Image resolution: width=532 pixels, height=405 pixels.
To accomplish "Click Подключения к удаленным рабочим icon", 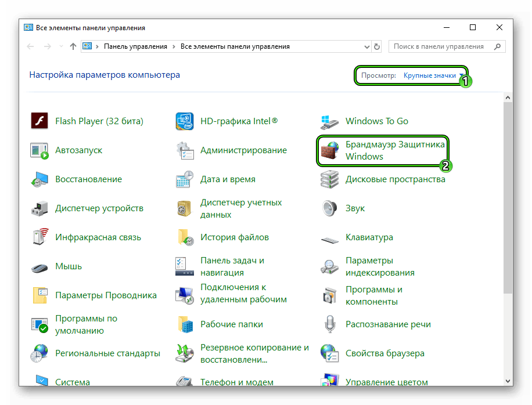I will pyautogui.click(x=185, y=295).
